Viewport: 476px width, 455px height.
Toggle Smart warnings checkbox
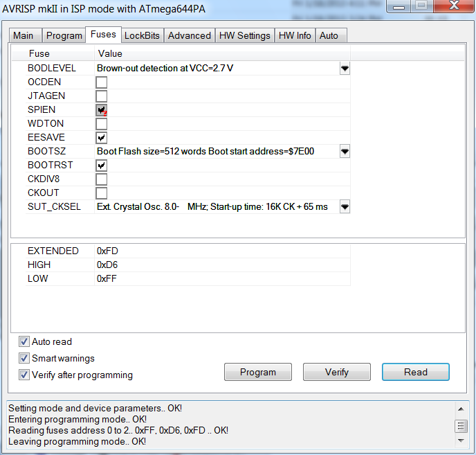click(25, 358)
